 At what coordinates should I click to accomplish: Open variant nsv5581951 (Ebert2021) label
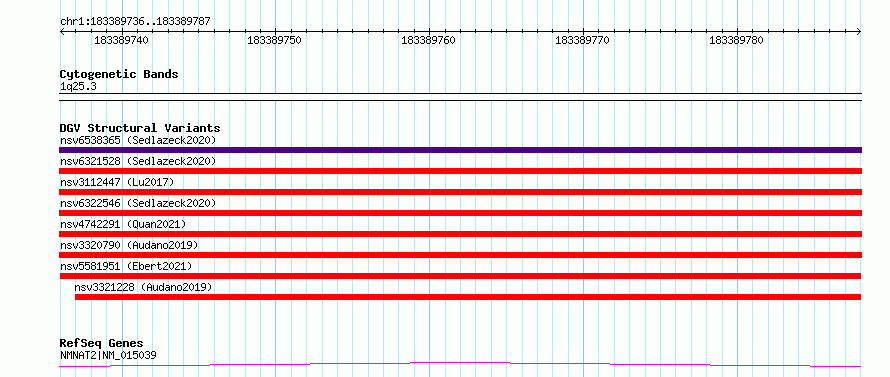click(126, 266)
